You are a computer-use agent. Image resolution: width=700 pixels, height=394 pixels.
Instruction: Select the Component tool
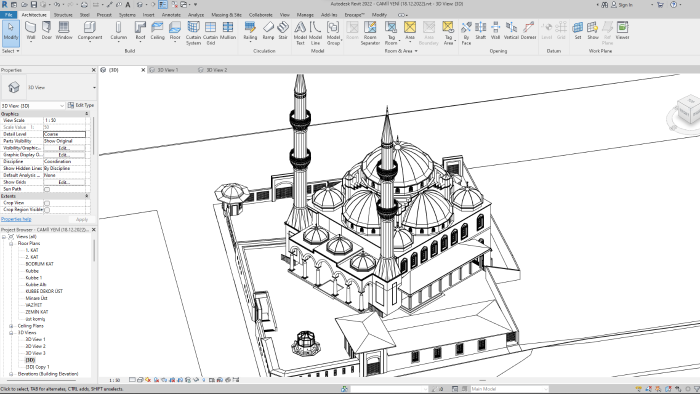[x=90, y=31]
